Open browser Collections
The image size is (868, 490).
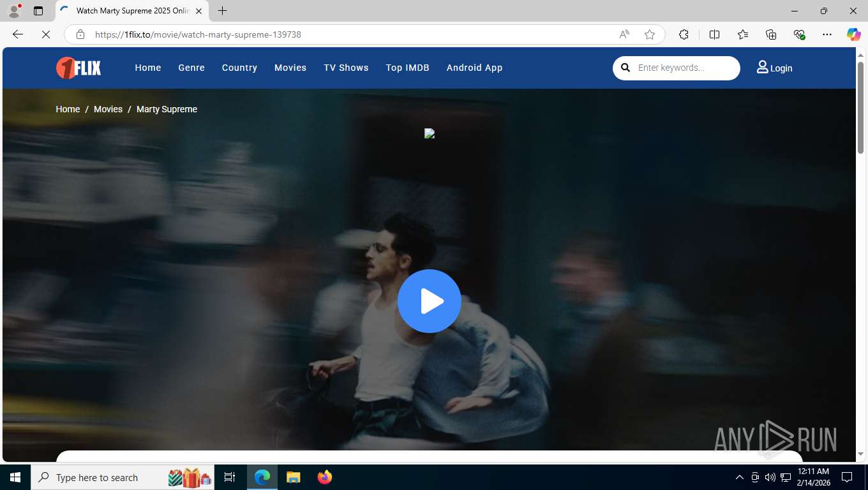pyautogui.click(x=771, y=34)
